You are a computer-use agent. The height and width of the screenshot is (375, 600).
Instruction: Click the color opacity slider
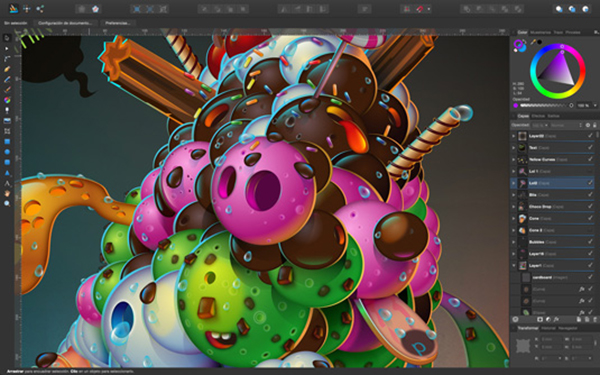tap(547, 106)
